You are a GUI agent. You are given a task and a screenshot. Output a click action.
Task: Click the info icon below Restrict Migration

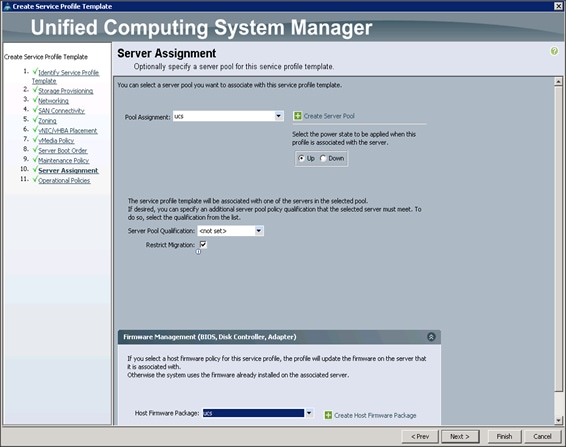pyautogui.click(x=198, y=252)
